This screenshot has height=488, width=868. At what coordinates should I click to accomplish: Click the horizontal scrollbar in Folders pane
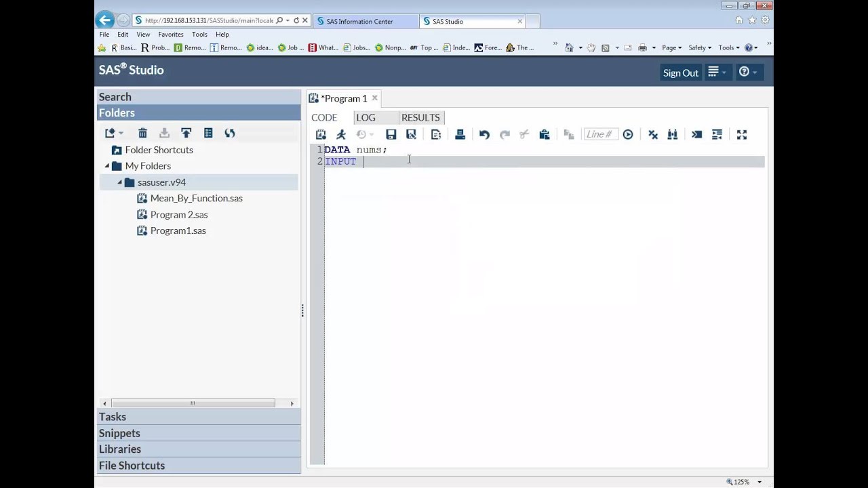pyautogui.click(x=193, y=403)
